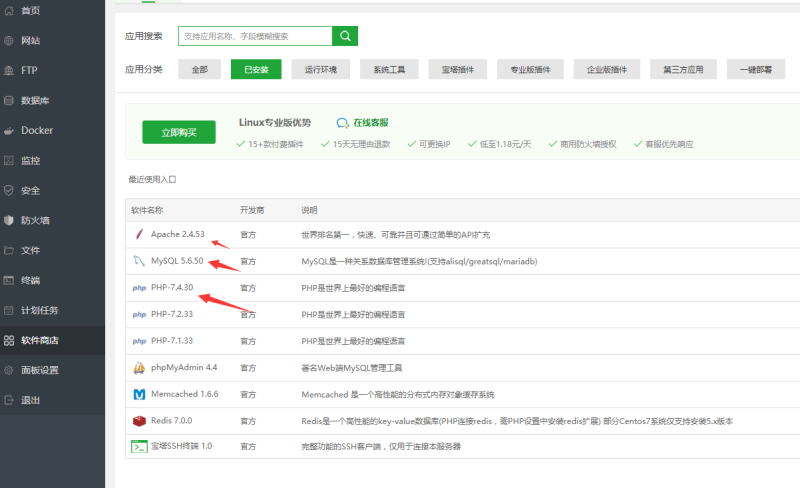Click the files folder icon in sidebar
800x488 pixels.
click(x=9, y=250)
